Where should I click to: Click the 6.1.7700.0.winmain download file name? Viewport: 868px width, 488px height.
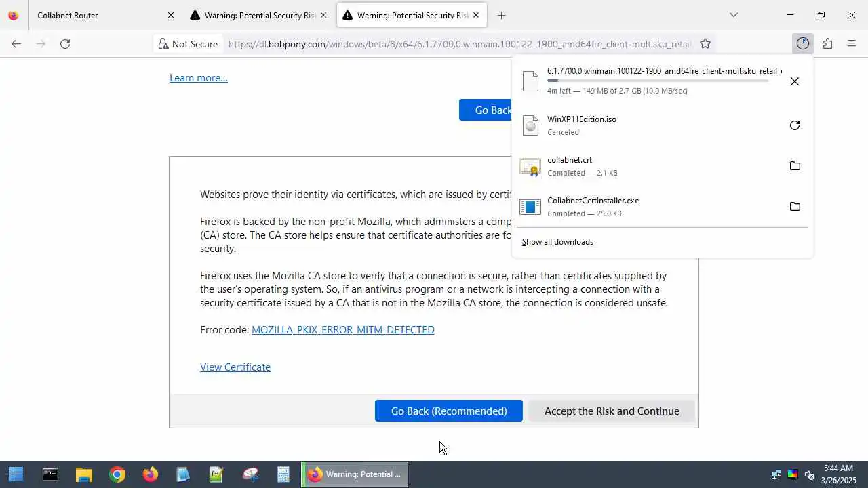coord(665,71)
